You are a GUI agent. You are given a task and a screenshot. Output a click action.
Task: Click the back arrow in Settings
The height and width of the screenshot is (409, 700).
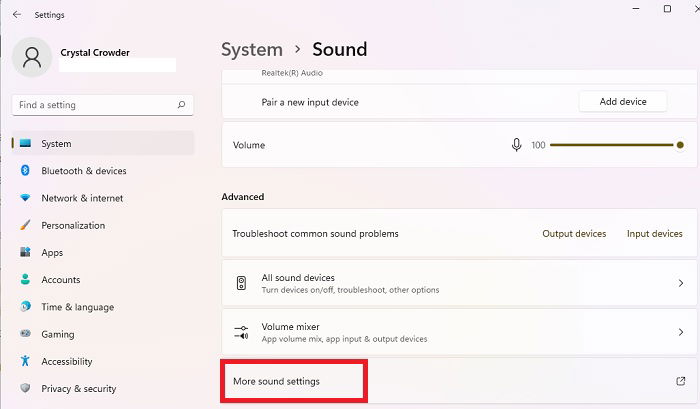17,14
